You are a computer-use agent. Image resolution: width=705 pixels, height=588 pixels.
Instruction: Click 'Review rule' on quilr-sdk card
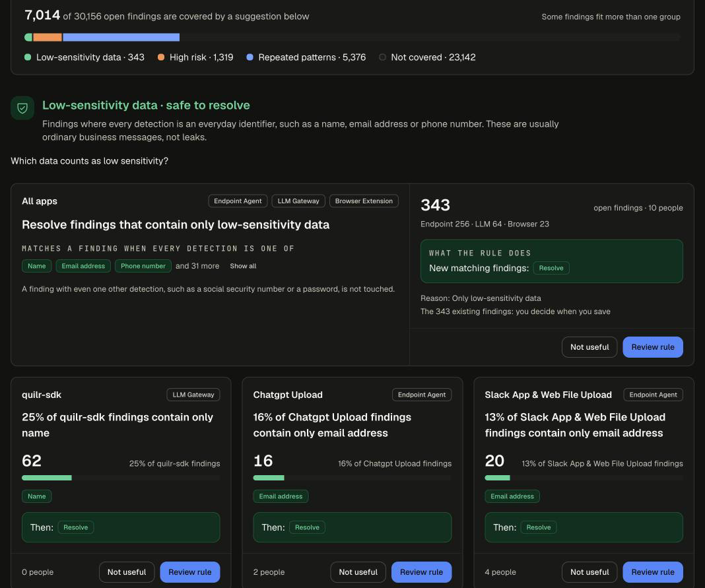(x=189, y=572)
